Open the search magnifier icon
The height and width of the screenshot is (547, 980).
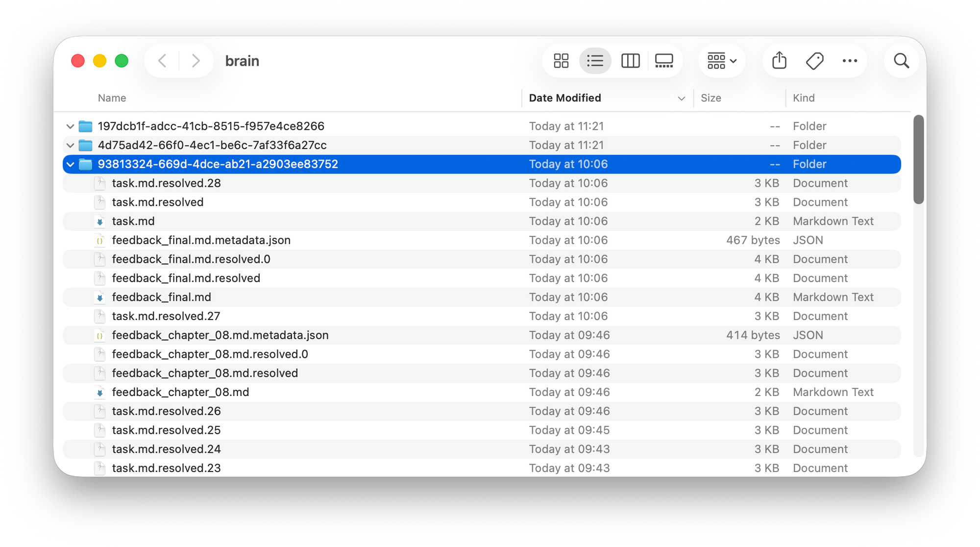click(901, 61)
